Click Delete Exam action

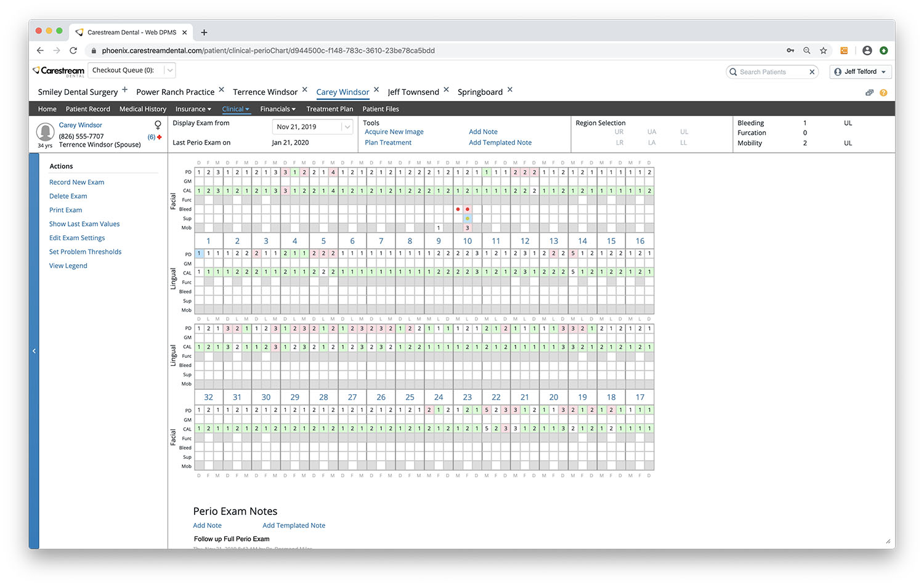[68, 196]
